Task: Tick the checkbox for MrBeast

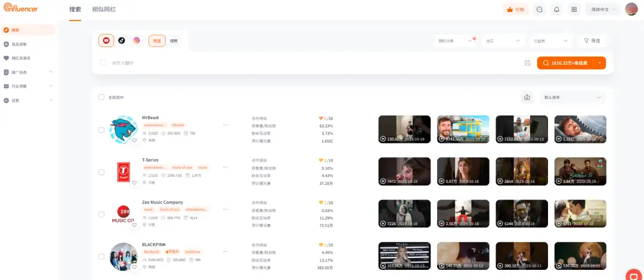Action: (x=101, y=130)
